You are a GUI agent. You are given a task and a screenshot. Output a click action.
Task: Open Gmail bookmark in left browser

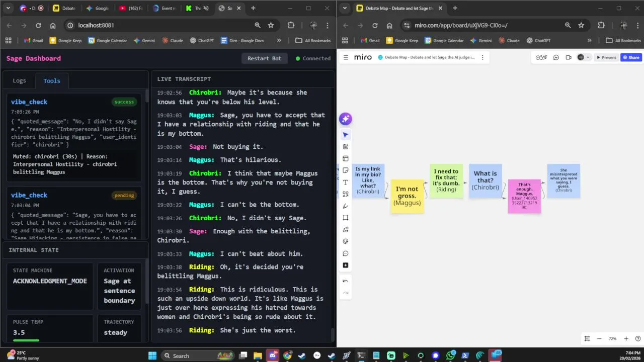coord(33,40)
